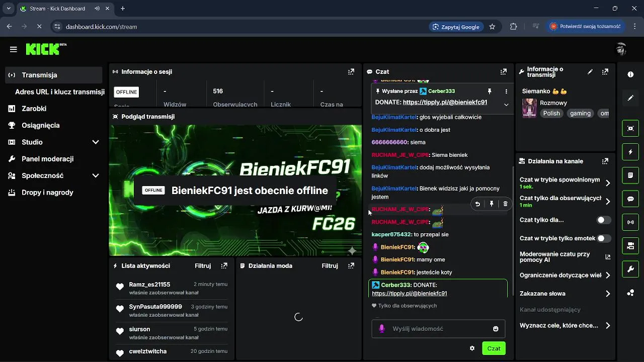This screenshot has width=644, height=362.
Task: Toggle chat bubble widget in right sidebar
Action: [x=630, y=199]
